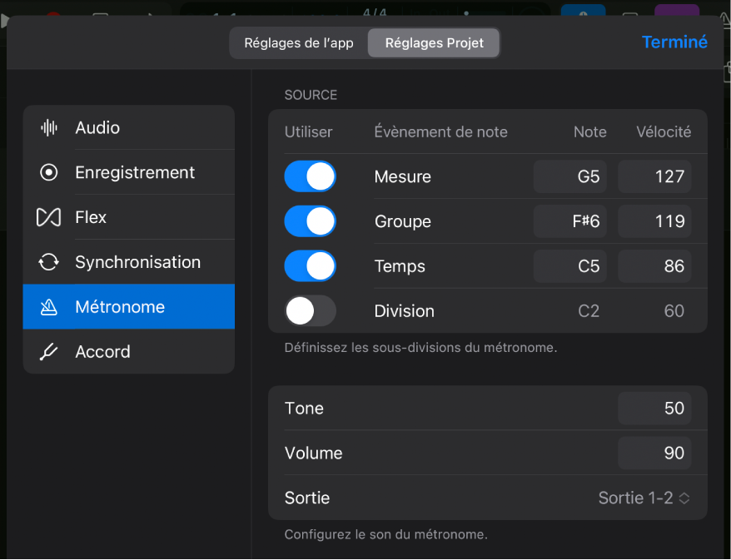
Task: Click the Mesure velocity field 127
Action: click(x=654, y=176)
